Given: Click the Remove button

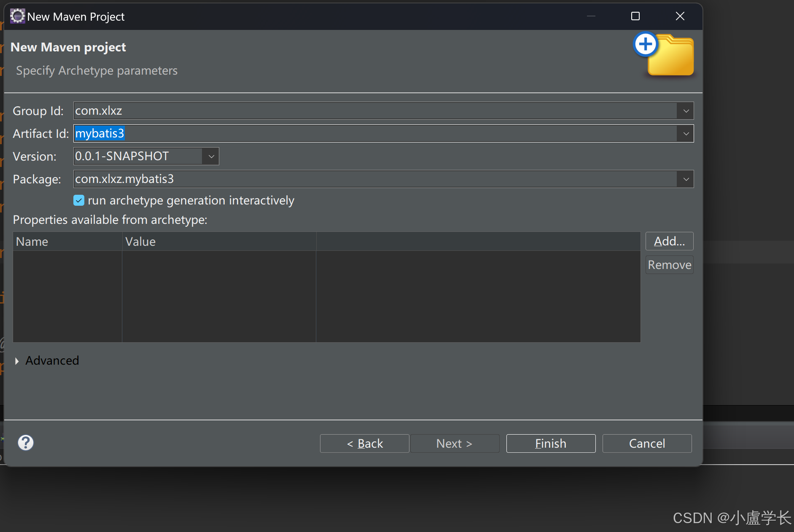Looking at the screenshot, I should [669, 264].
